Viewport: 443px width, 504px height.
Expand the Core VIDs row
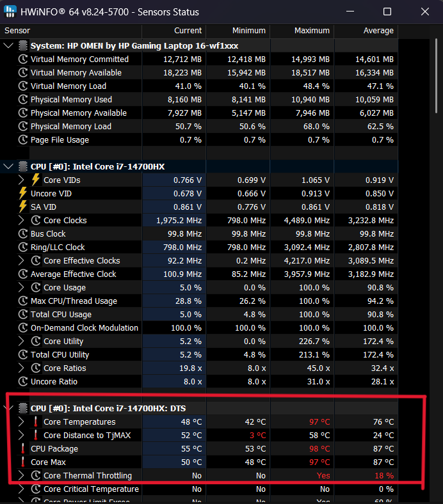click(x=21, y=180)
